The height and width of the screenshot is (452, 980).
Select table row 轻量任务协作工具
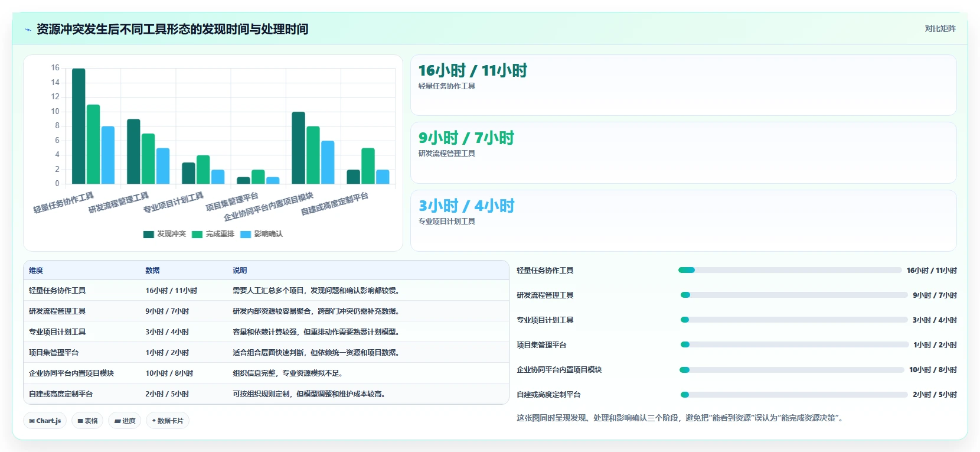(266, 291)
